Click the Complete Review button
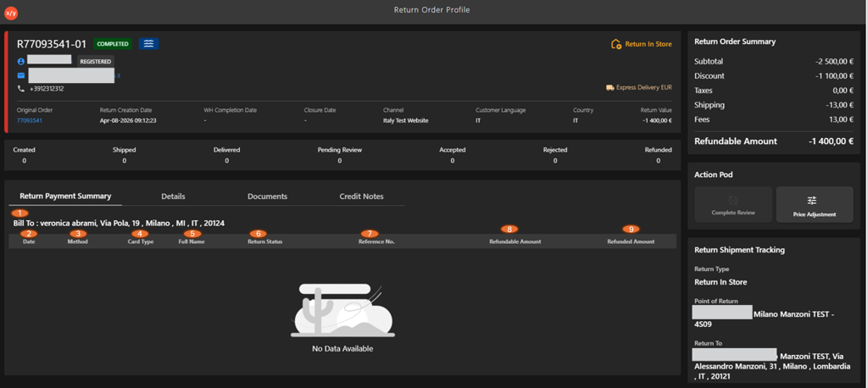This screenshot has height=388, width=868. click(733, 205)
